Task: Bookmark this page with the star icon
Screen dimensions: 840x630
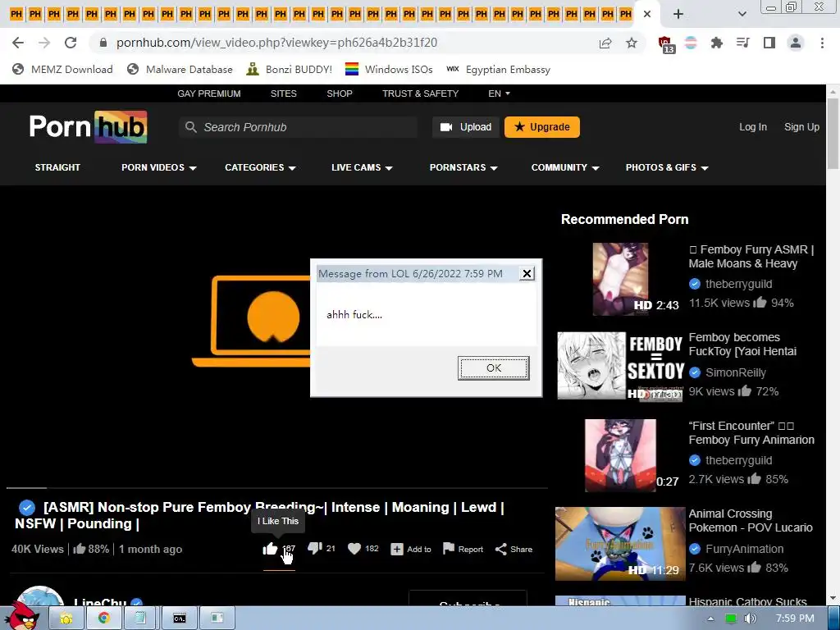Action: coord(632,43)
